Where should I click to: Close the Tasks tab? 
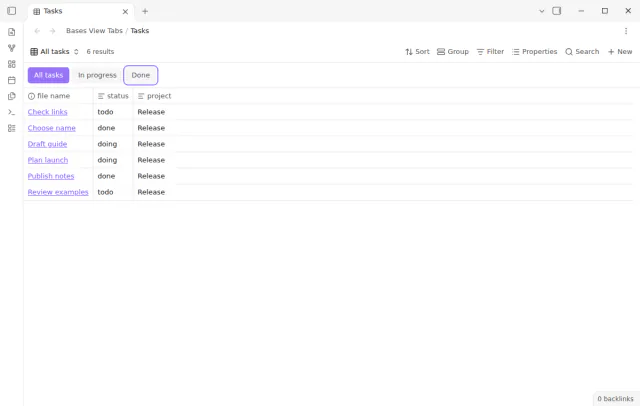click(125, 11)
